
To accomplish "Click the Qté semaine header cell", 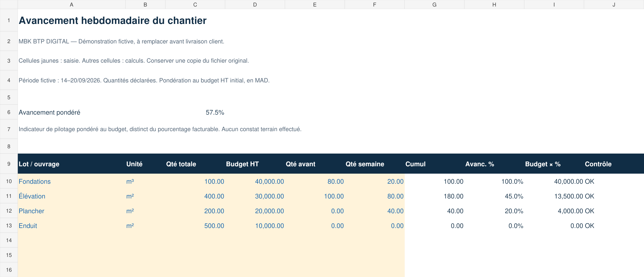I will coord(375,164).
